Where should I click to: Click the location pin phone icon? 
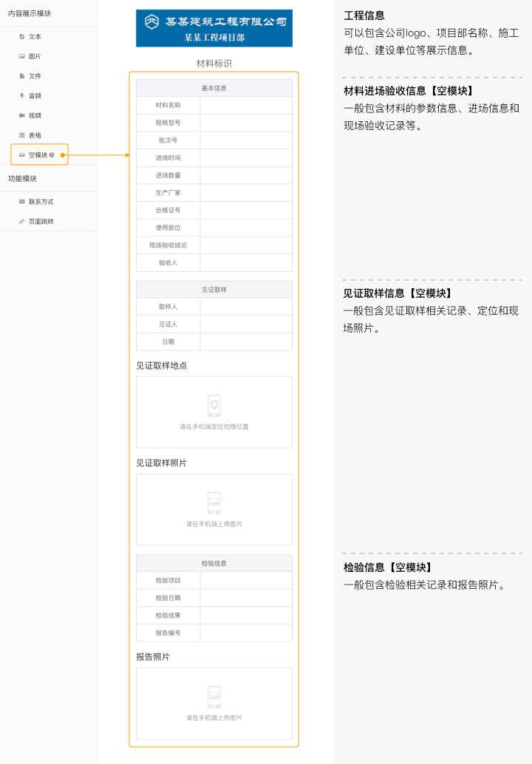click(x=214, y=406)
